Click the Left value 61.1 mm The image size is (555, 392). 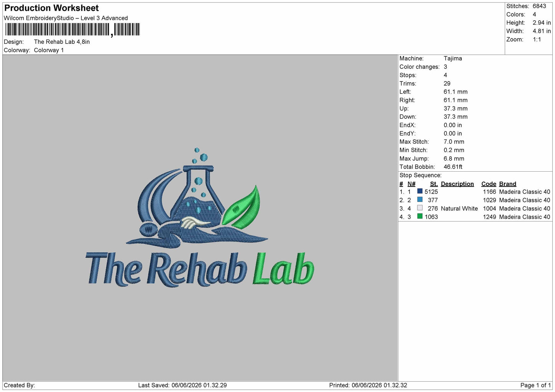coord(456,92)
